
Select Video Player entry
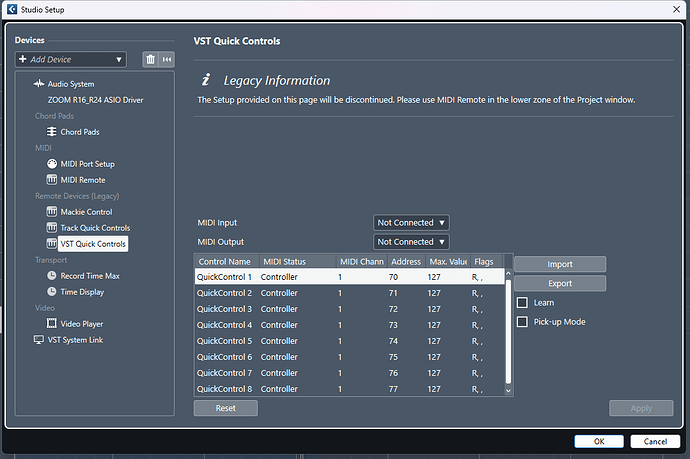(82, 323)
